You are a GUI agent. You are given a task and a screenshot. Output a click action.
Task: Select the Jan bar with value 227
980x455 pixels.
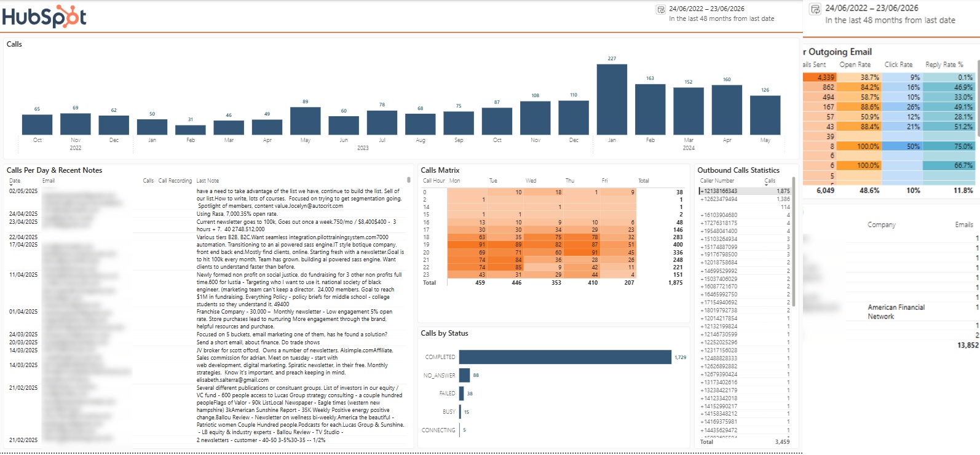[612, 99]
